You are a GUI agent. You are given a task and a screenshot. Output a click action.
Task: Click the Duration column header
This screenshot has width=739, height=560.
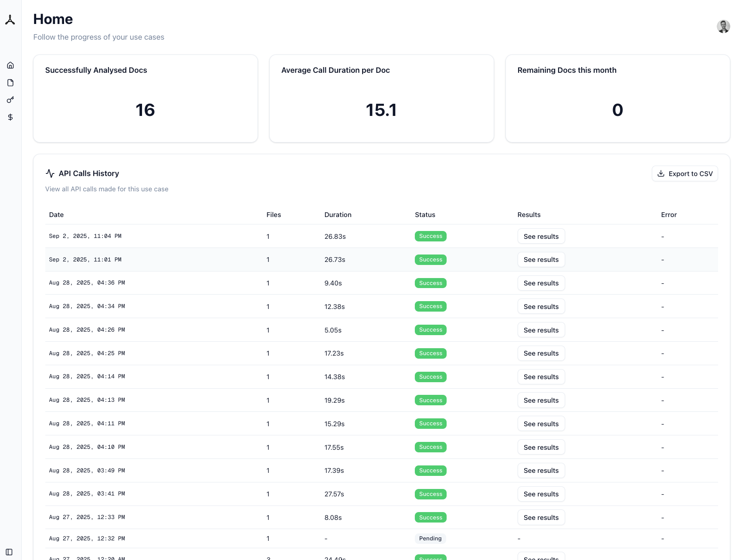[x=338, y=215]
